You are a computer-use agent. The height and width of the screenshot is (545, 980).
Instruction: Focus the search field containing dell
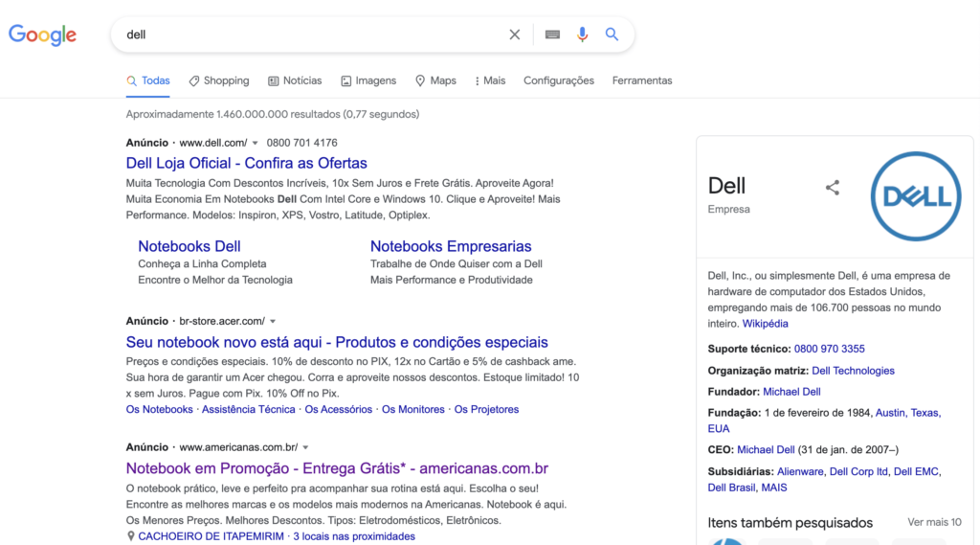click(313, 34)
